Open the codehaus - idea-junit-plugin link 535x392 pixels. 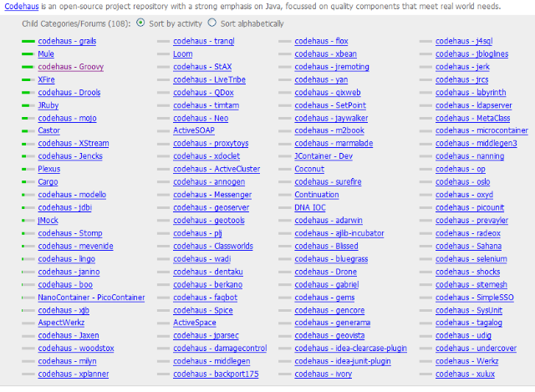(343, 361)
